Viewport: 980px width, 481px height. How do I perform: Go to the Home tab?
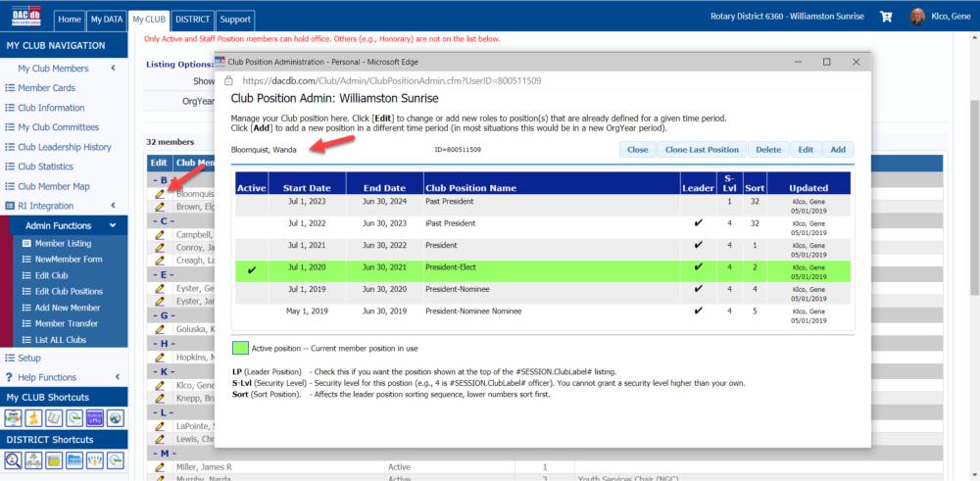tap(70, 20)
